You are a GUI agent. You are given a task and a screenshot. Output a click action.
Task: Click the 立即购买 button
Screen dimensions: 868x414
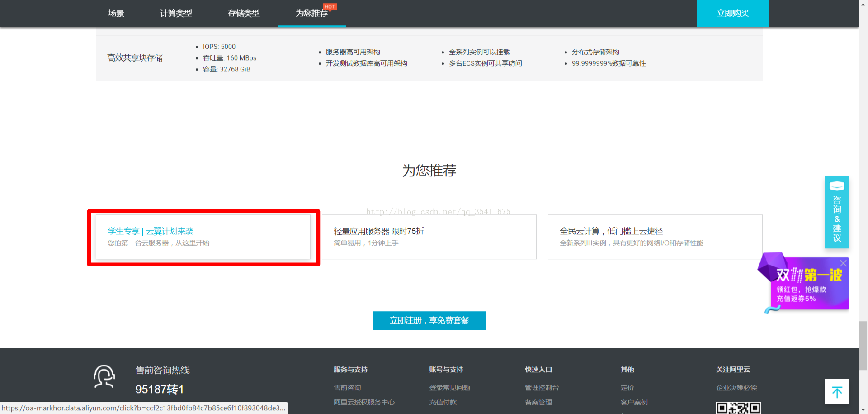tap(732, 13)
